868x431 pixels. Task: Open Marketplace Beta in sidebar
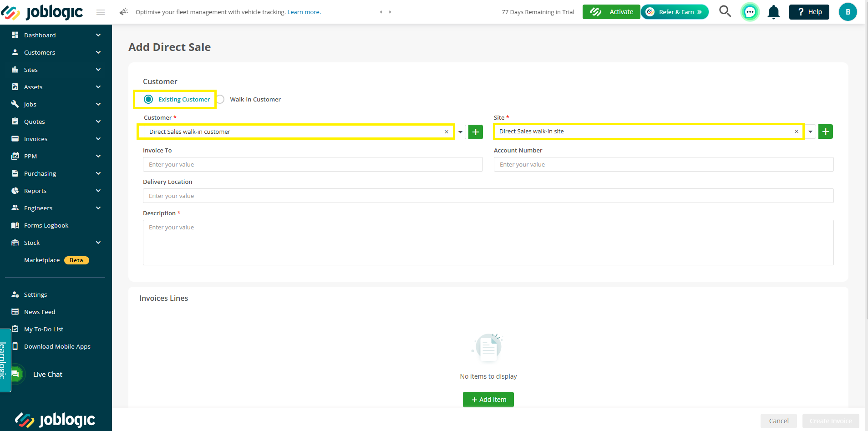click(x=56, y=260)
